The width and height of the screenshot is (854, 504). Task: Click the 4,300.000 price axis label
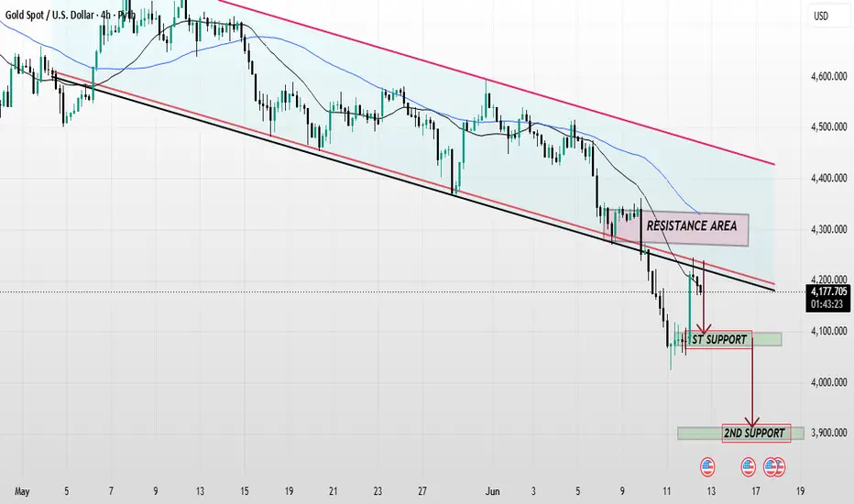[x=828, y=229]
